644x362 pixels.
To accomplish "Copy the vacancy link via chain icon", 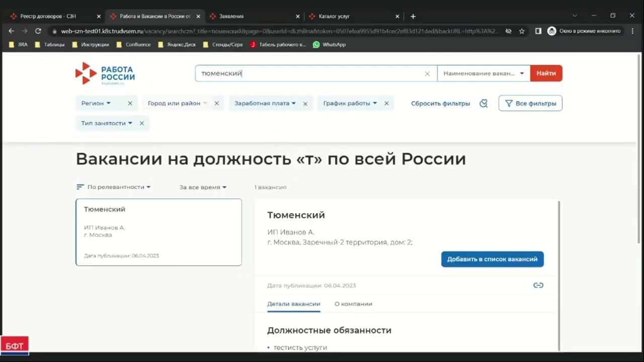I will [538, 285].
